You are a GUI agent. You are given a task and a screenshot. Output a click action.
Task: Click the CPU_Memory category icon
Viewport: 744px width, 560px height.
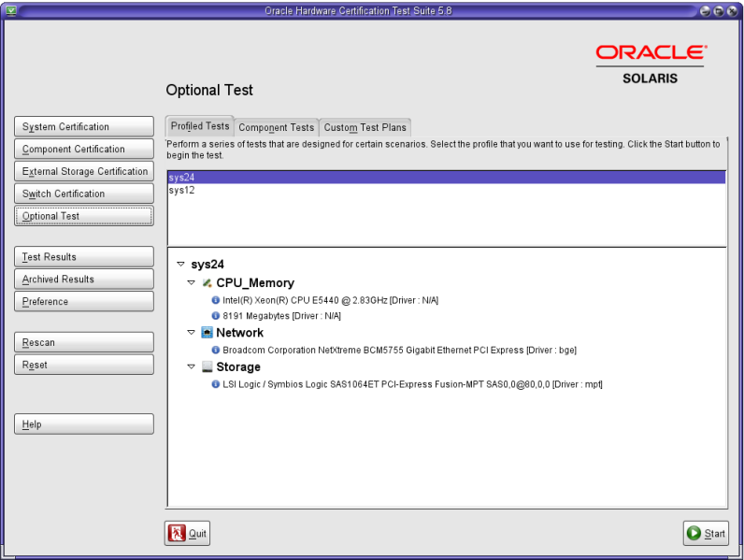(207, 282)
